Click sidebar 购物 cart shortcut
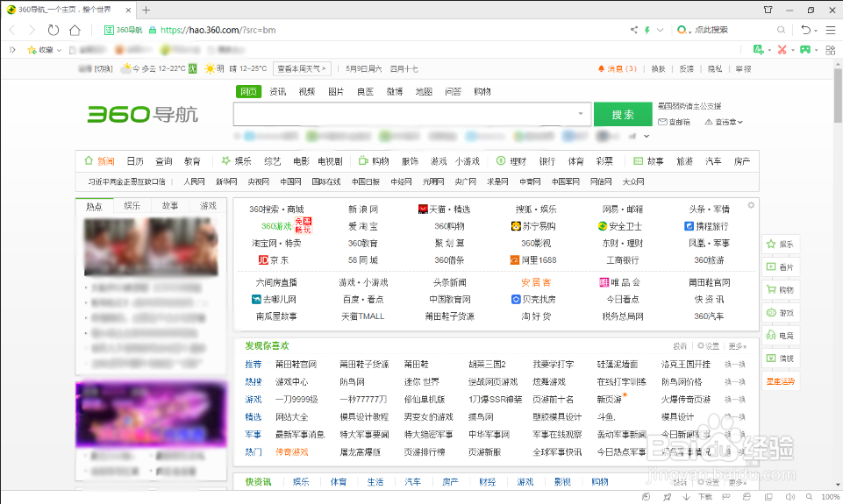Screen dimensions: 843x504 point(781,289)
